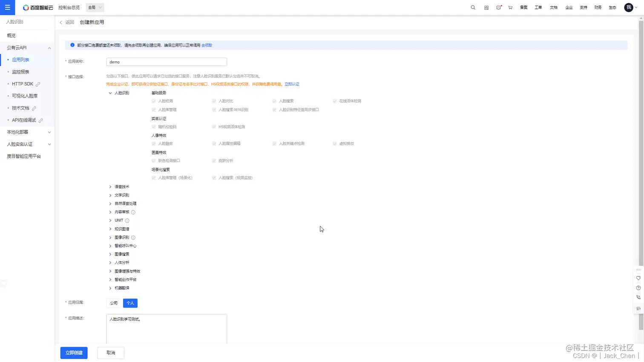Viewport: 644px width, 362px height.
Task: Click the 取消 button
Action: coord(111,353)
